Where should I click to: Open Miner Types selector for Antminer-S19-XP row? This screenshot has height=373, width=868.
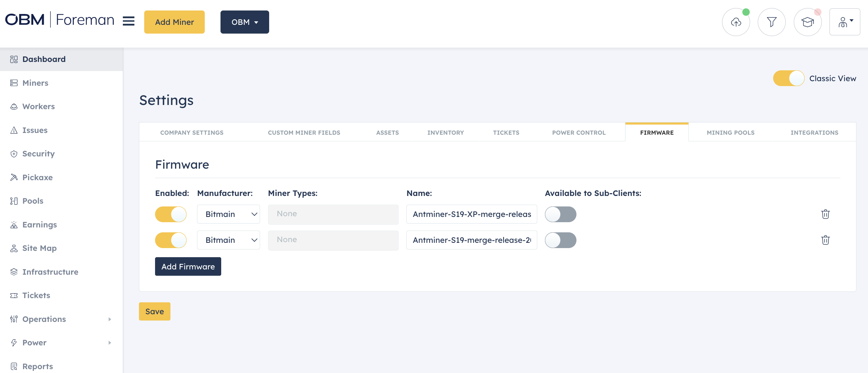333,214
